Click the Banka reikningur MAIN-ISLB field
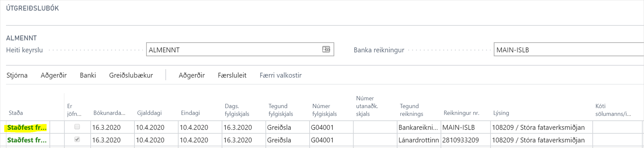This screenshot has height=148, width=644. click(x=568, y=50)
